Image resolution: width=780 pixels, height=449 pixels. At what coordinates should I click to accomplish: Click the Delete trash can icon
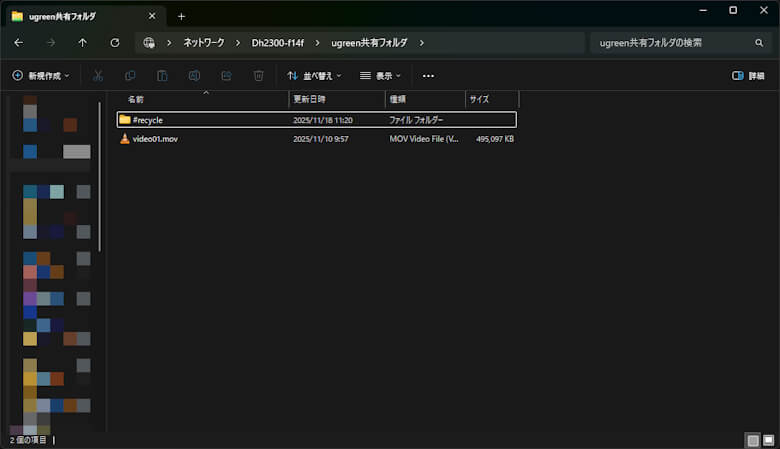coord(258,76)
